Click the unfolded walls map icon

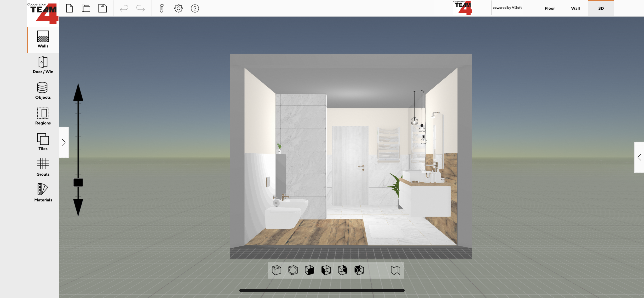pos(396,270)
